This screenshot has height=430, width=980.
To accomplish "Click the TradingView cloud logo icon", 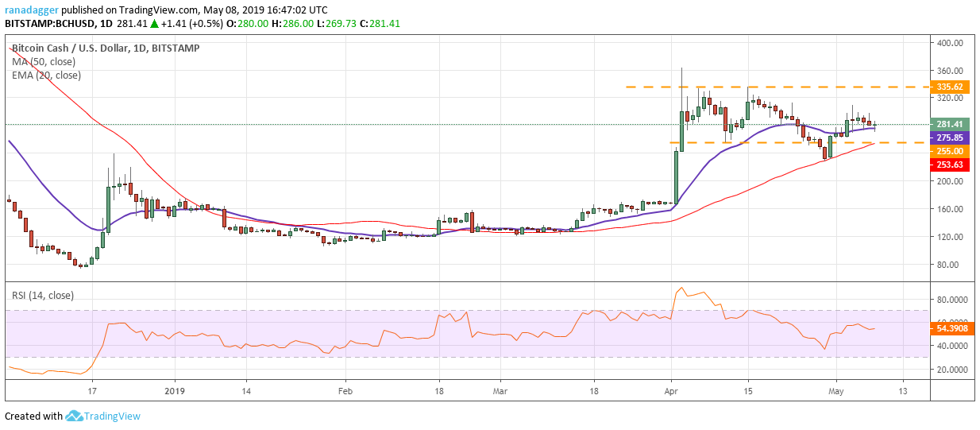I will click(x=75, y=416).
